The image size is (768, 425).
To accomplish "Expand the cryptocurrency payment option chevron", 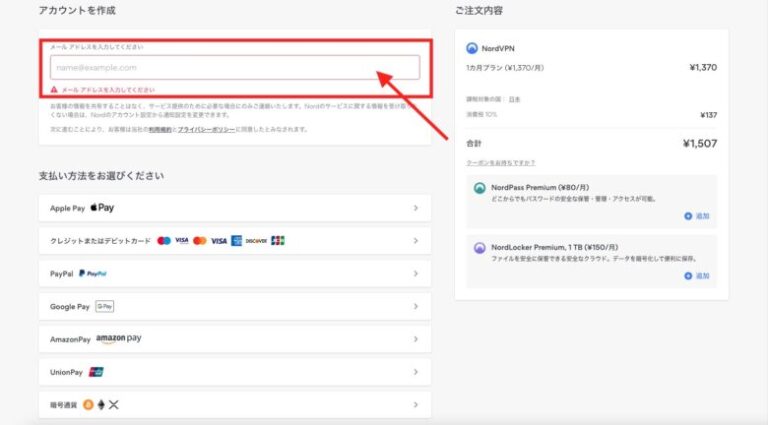I will [x=415, y=404].
